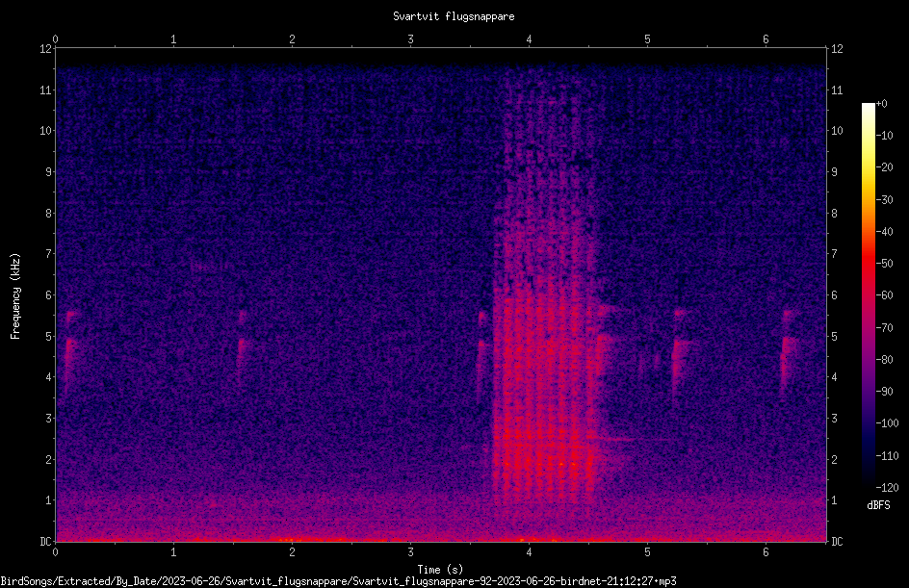Click the 'DC' label on the right frequency axis

837,542
